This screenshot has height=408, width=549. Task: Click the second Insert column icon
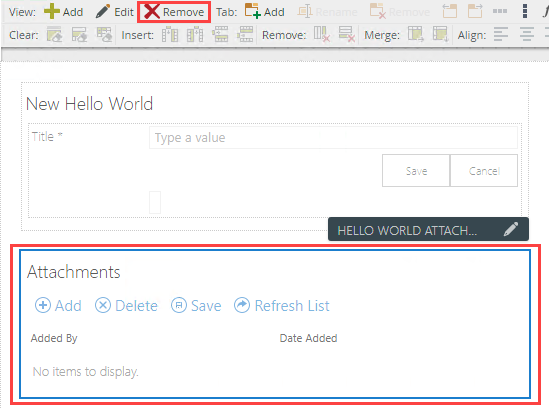(x=195, y=35)
